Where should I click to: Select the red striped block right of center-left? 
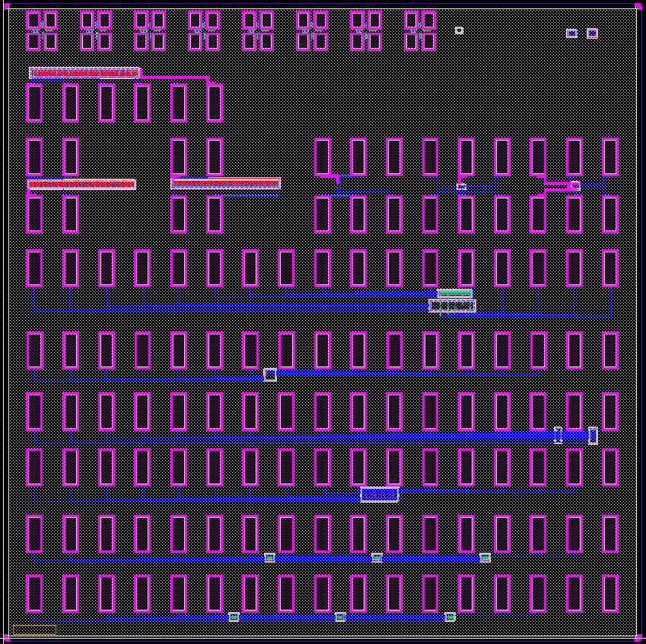(226, 183)
